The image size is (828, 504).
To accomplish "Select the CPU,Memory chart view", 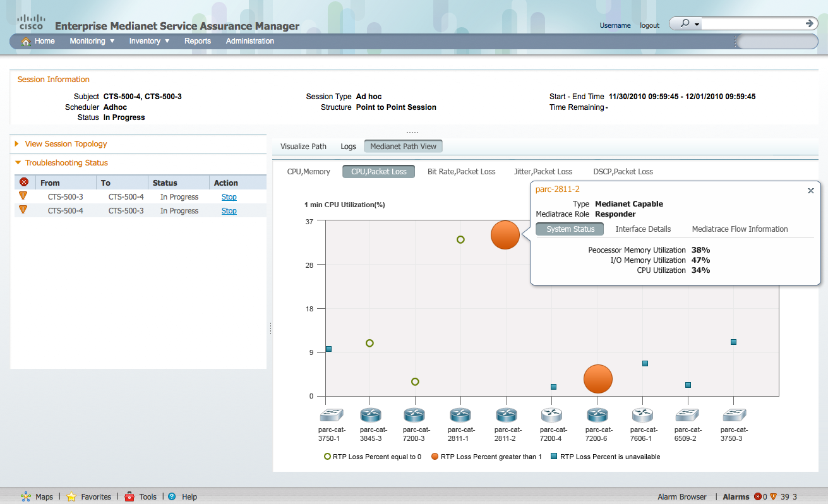I will [309, 172].
